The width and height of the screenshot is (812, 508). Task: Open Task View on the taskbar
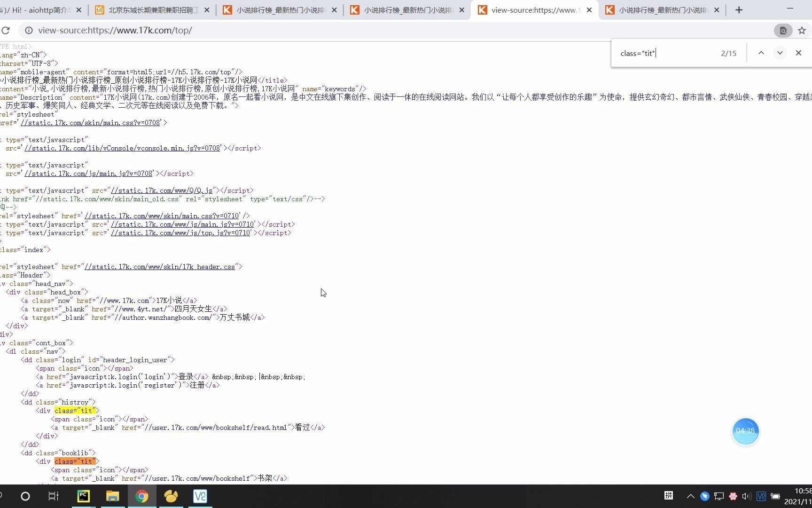click(54, 496)
